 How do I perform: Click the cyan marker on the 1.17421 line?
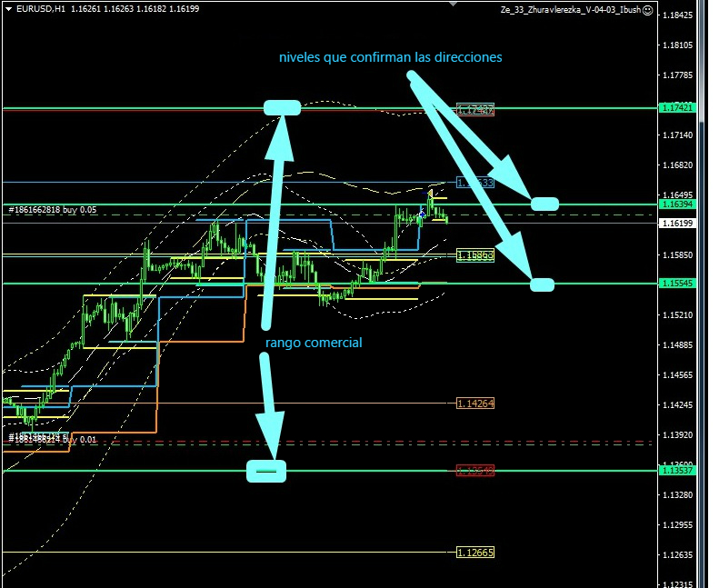click(x=282, y=108)
